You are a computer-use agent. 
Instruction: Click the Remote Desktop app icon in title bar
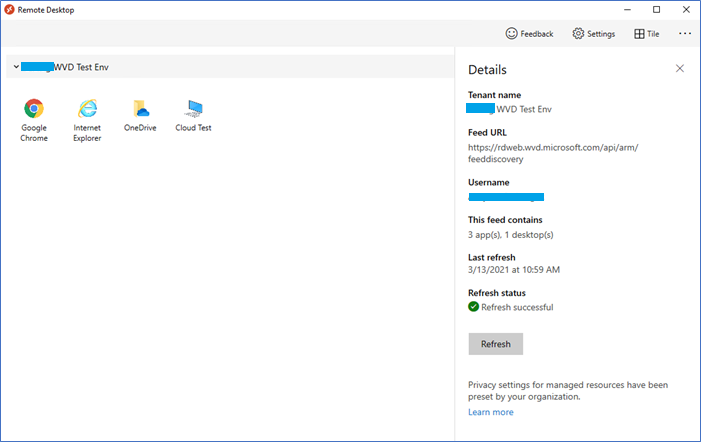9,9
